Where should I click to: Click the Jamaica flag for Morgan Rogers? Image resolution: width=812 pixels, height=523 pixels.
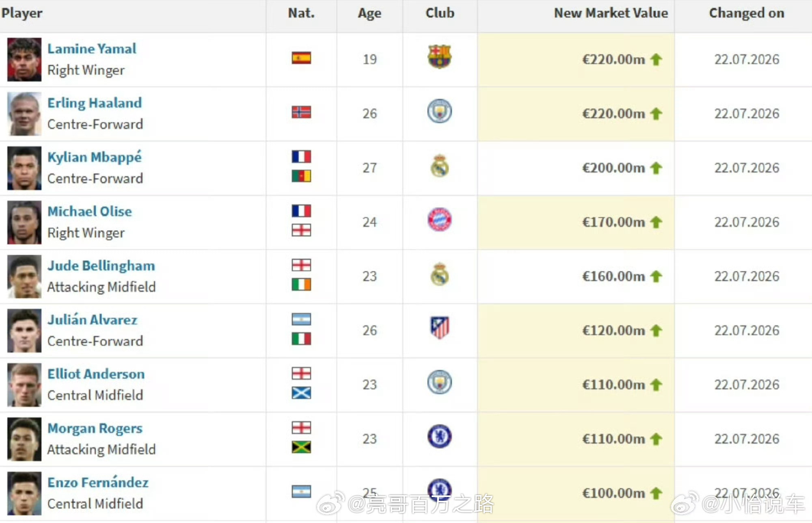click(x=301, y=447)
